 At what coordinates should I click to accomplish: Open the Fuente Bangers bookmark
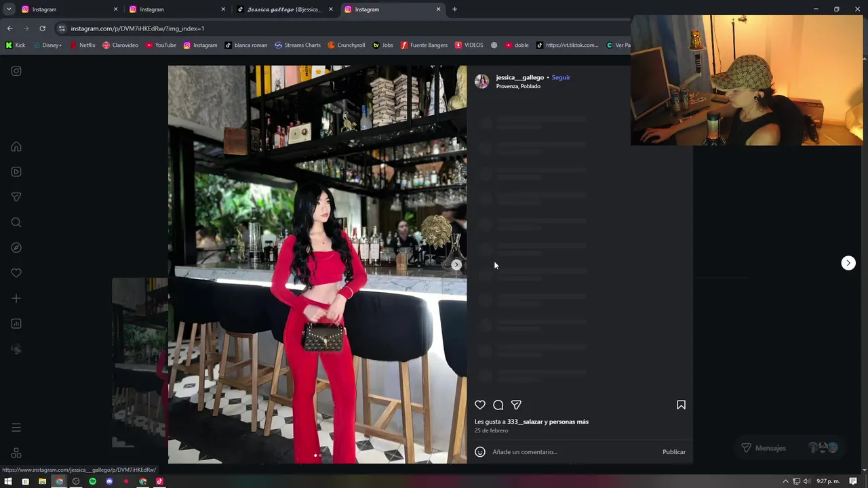click(424, 45)
